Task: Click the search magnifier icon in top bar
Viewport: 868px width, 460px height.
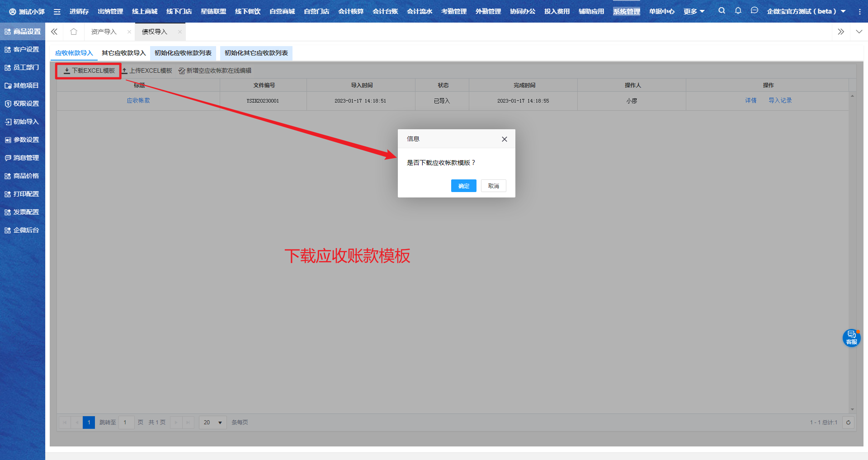Action: 722,11
